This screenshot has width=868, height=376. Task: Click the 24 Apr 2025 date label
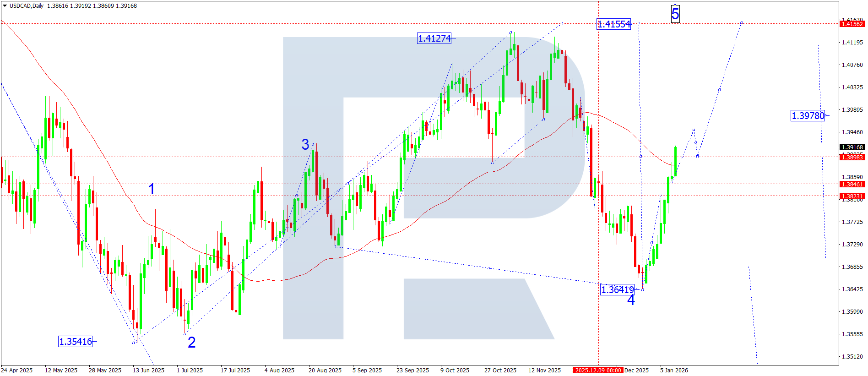(17, 370)
